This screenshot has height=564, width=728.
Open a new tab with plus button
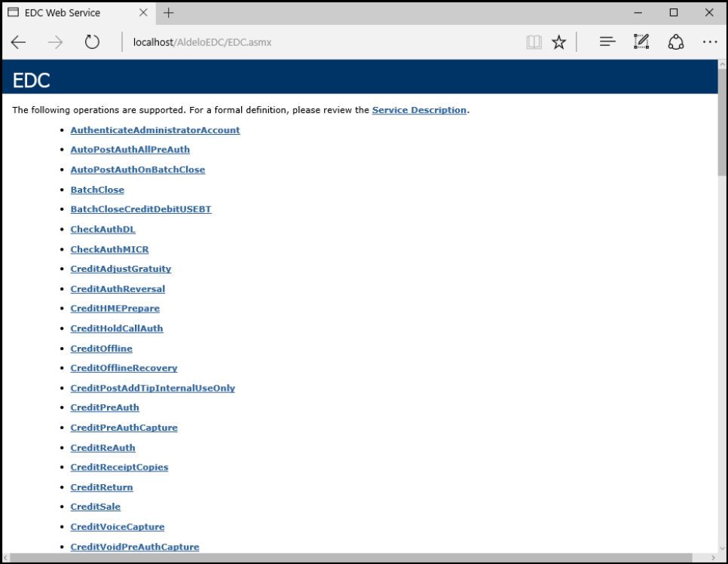click(x=169, y=13)
